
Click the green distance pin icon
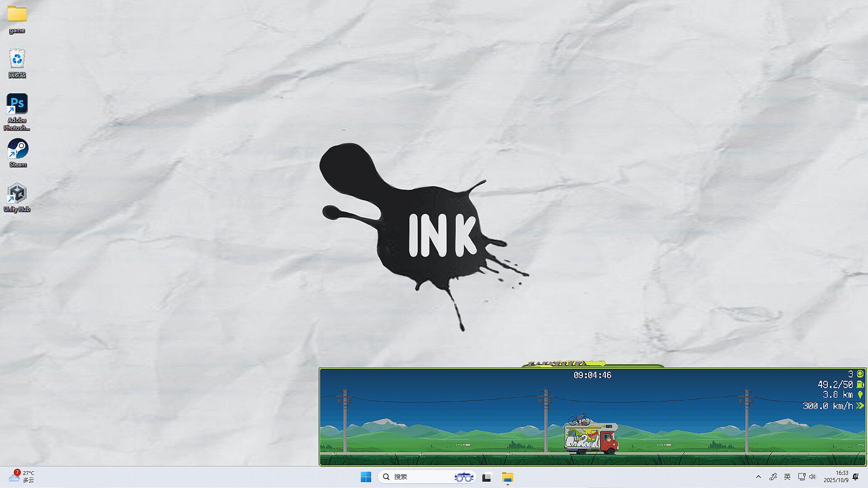860,395
